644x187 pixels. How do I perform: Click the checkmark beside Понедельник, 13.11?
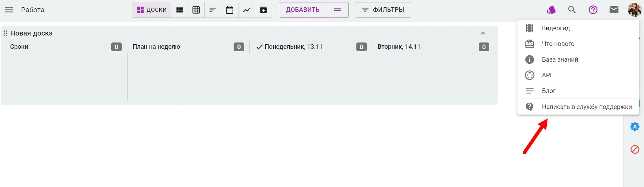pyautogui.click(x=259, y=47)
